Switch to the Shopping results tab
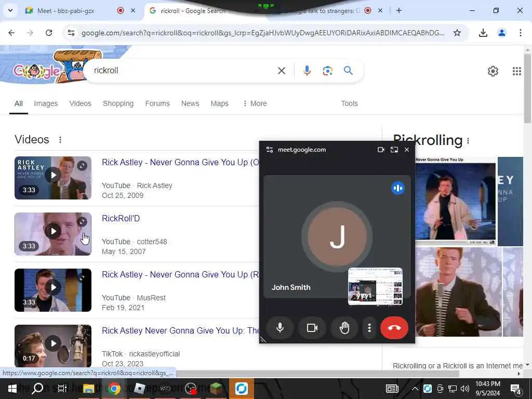The height and width of the screenshot is (399, 532). pos(118,103)
